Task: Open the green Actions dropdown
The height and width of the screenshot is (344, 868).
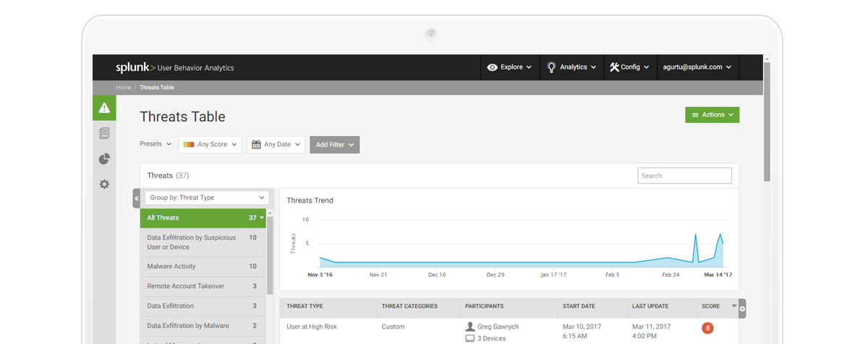Action: point(712,114)
